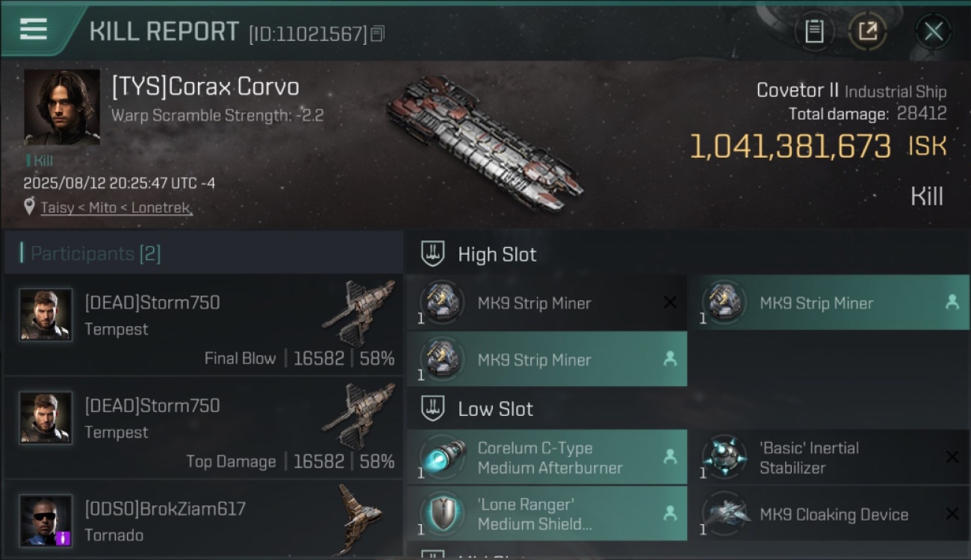Select the 'Basic' Inertial Stabilizer icon
971x560 pixels.
(x=725, y=457)
